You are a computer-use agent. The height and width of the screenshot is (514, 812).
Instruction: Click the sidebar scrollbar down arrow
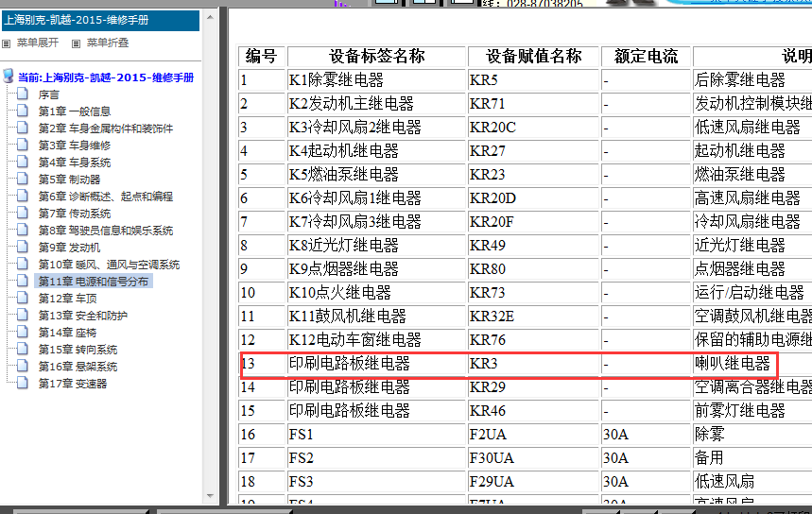click(210, 496)
